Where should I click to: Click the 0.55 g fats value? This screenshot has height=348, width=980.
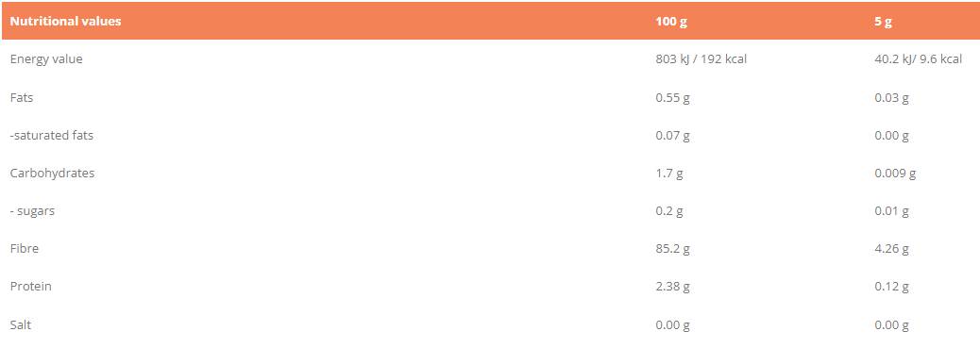[x=672, y=98]
